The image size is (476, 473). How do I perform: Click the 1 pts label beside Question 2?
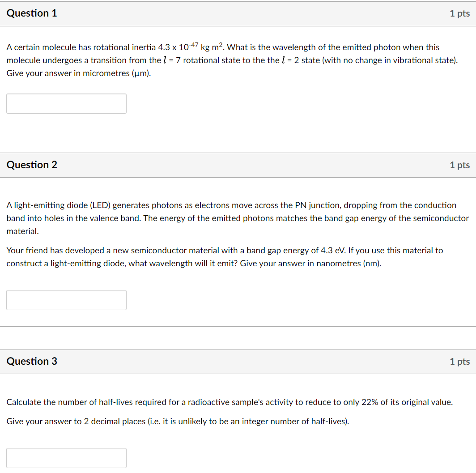click(x=459, y=165)
